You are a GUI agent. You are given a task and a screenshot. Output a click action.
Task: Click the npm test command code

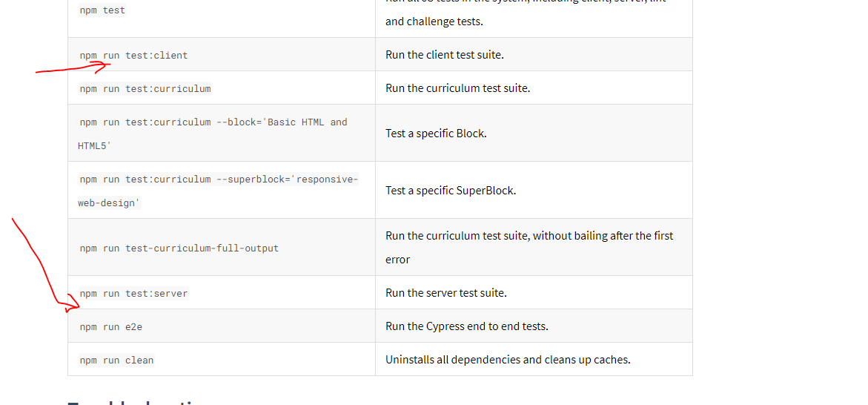click(102, 10)
